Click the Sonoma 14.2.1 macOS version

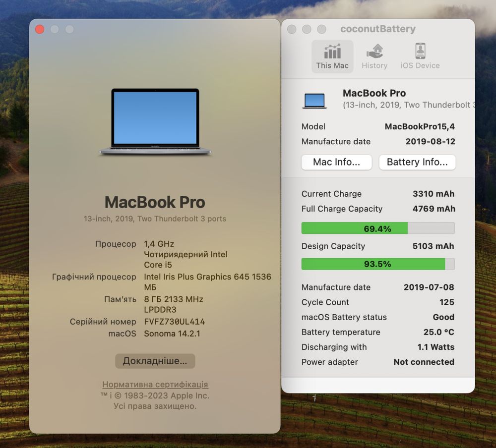[x=172, y=334]
